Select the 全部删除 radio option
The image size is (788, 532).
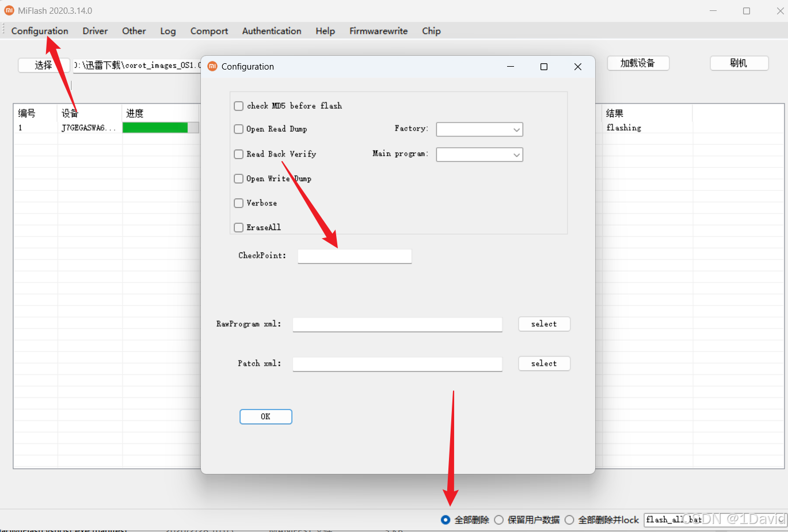coord(446,520)
